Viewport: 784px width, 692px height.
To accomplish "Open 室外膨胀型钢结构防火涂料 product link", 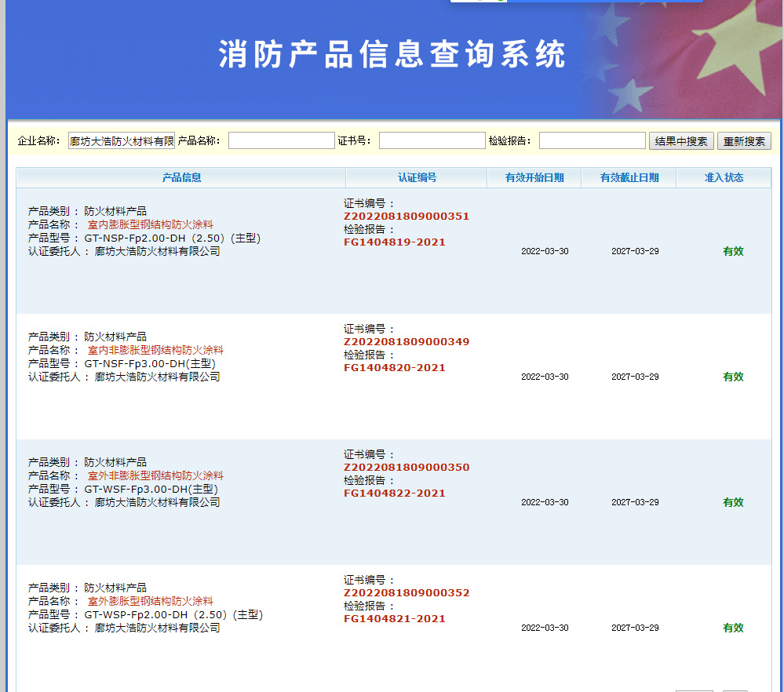I will tap(151, 601).
